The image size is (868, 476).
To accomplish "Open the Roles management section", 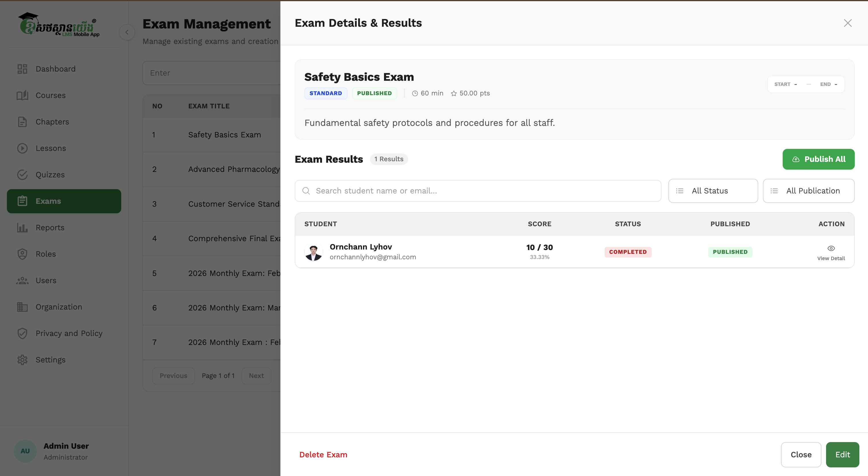I will 45,254.
